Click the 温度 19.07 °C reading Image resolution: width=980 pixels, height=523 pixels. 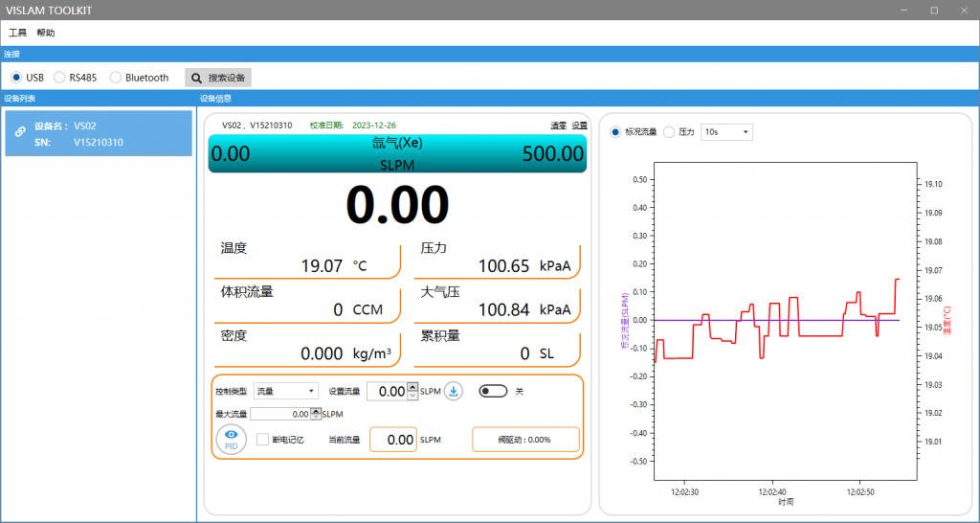click(307, 259)
